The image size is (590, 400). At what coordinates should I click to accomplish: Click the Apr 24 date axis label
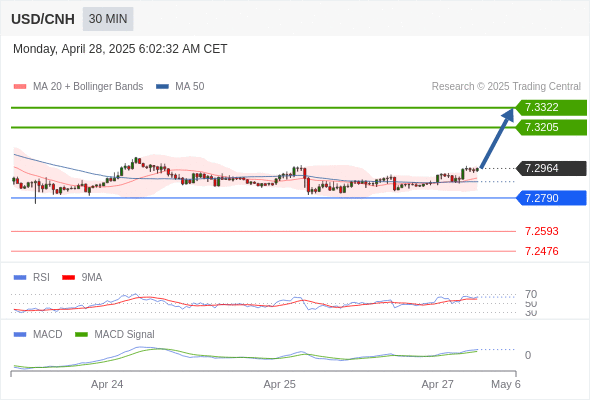[x=107, y=384]
